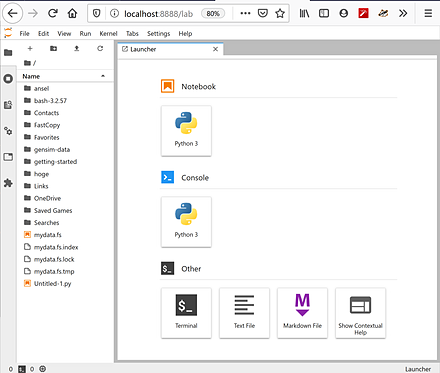Create a new Text File
The image size is (440, 373).
[x=244, y=313]
